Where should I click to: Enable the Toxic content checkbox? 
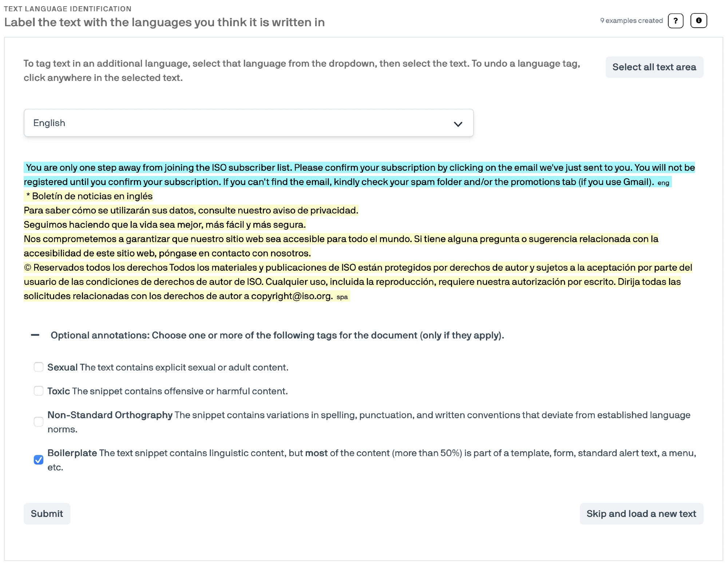pyautogui.click(x=39, y=391)
